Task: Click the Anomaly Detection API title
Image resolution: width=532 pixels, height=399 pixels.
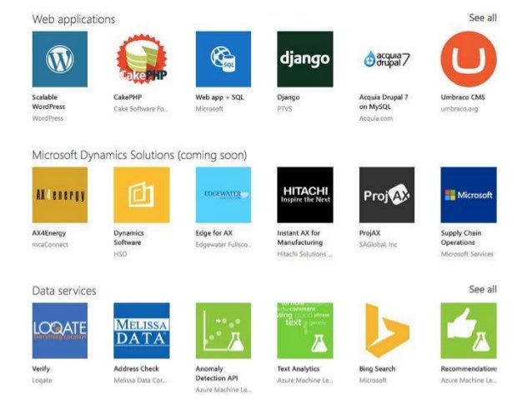Action: [217, 373]
